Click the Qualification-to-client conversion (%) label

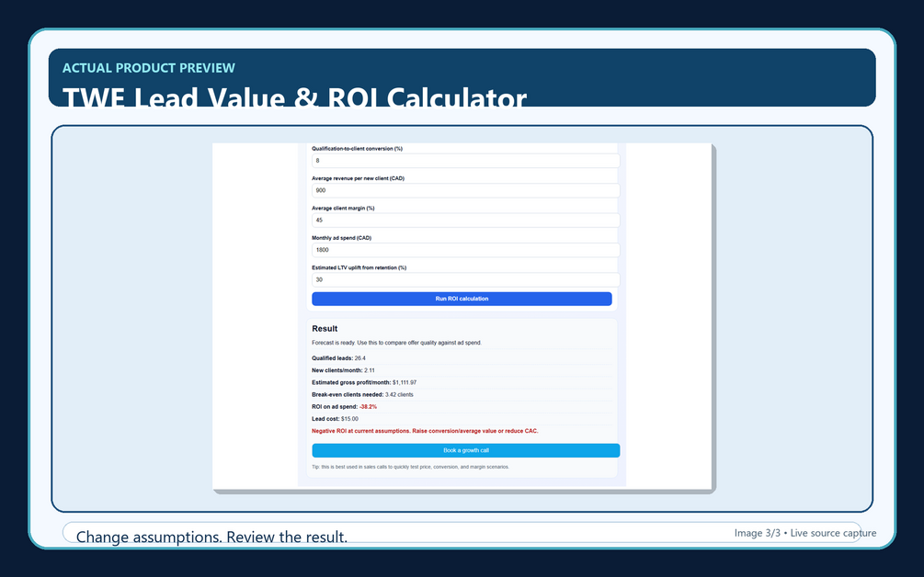click(x=357, y=148)
